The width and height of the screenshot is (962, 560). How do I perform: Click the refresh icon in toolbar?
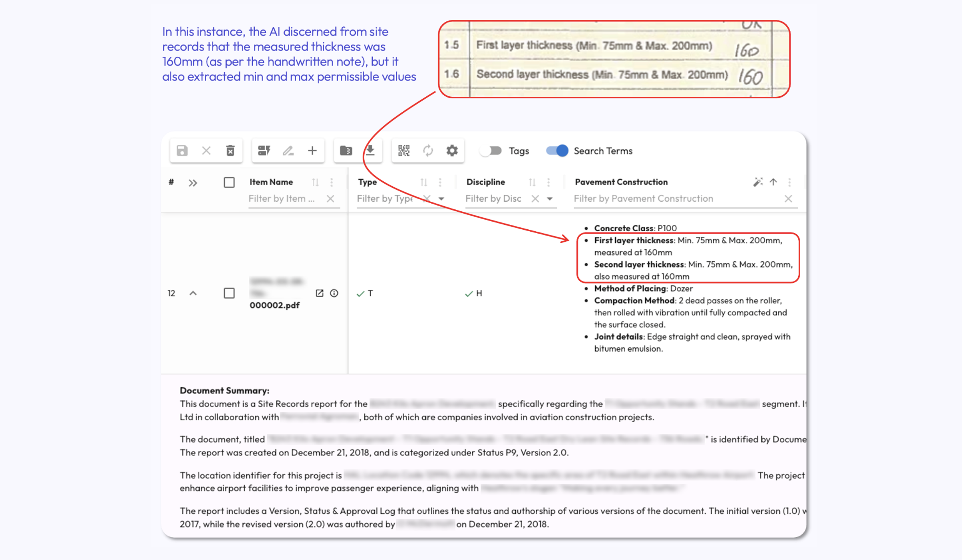point(428,151)
